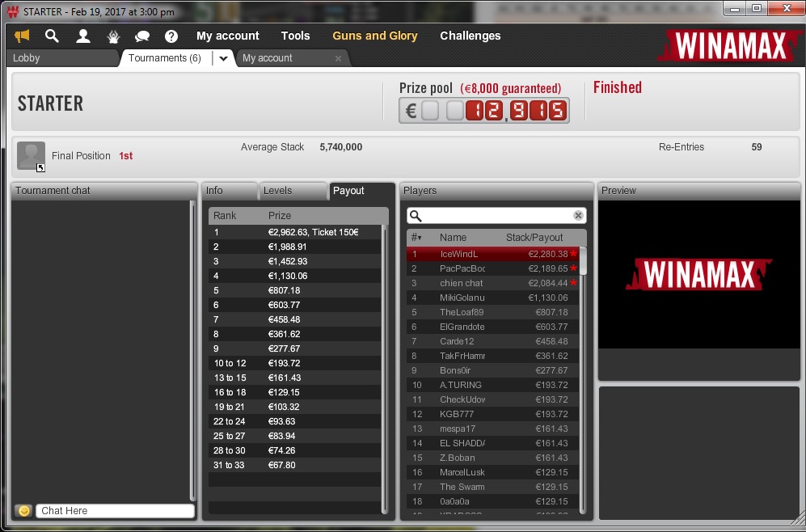Select player row Z.Boban
Image resolution: width=806 pixels, height=532 pixels.
point(493,458)
